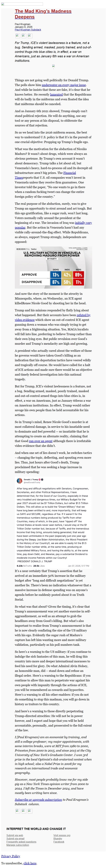
Task: Click "click here" to unsubscribe
Action: (x=30, y=863)
